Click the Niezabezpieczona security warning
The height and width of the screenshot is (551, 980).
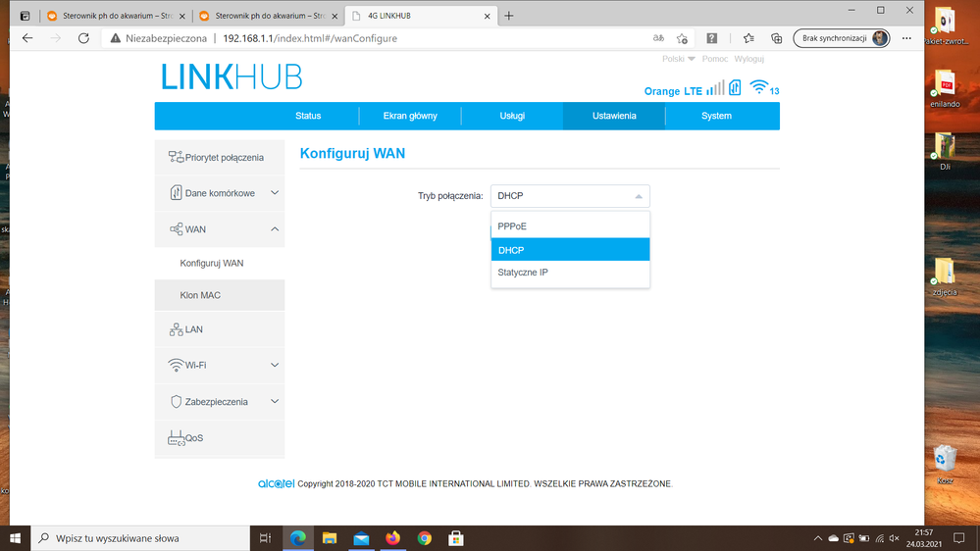pos(158,38)
